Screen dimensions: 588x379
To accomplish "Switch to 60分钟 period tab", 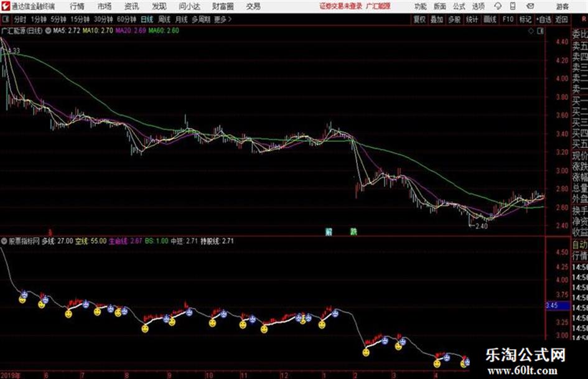I will [127, 19].
